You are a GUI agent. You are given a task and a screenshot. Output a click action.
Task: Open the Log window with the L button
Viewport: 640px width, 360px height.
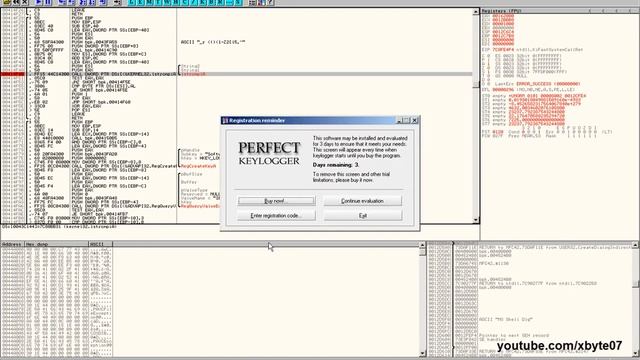[132, 2]
